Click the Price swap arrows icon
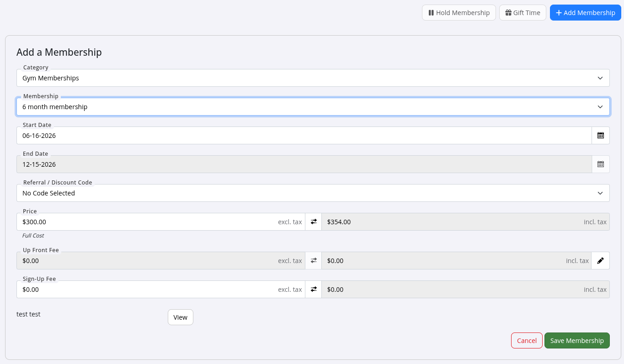The image size is (624, 364). point(314,222)
